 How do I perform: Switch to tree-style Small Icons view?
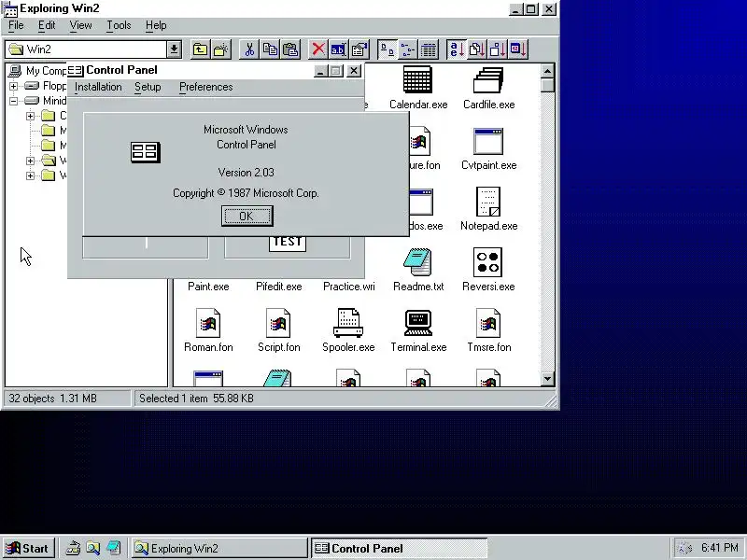click(408, 49)
